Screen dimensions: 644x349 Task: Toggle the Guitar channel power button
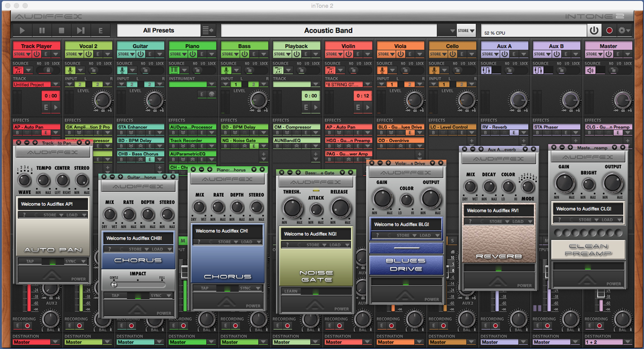(x=141, y=54)
